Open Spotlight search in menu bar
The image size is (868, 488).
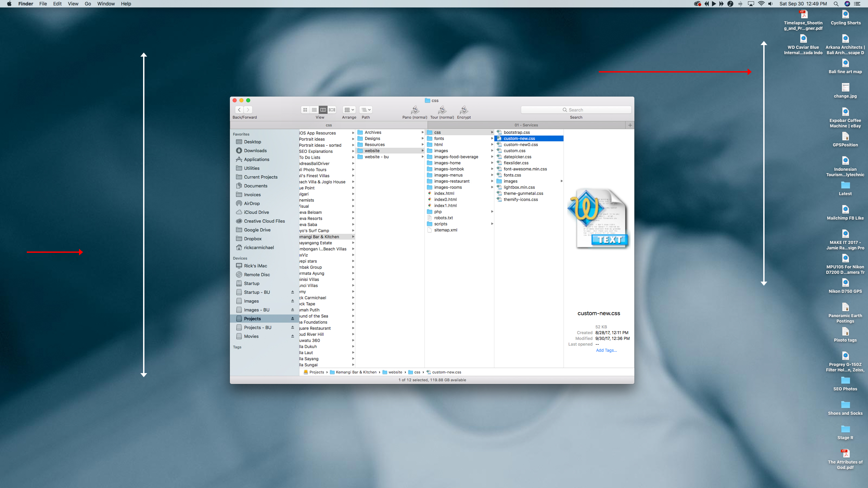[x=836, y=4]
